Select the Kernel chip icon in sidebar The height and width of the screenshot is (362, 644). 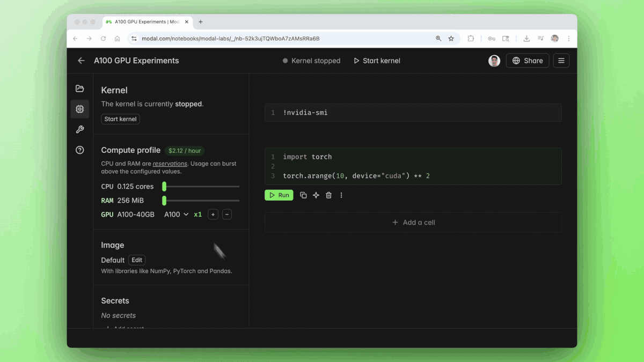pyautogui.click(x=80, y=109)
